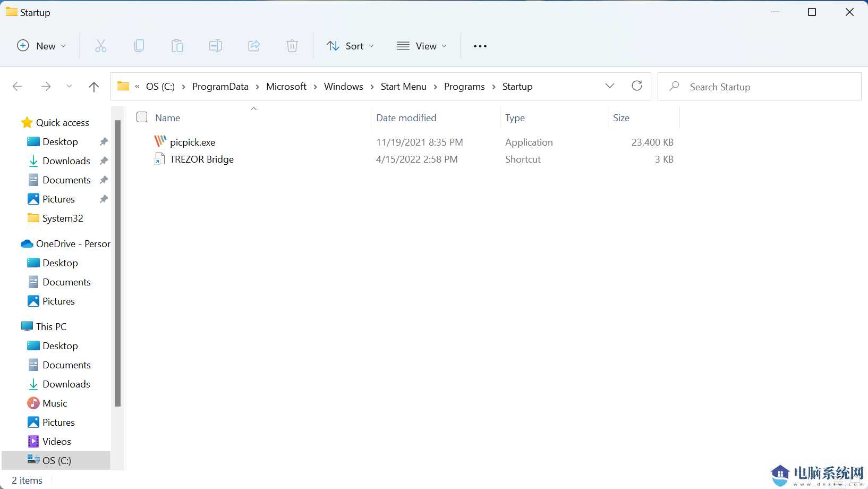This screenshot has width=868, height=489.
Task: Select the TREZOR Bridge file name
Action: (202, 159)
